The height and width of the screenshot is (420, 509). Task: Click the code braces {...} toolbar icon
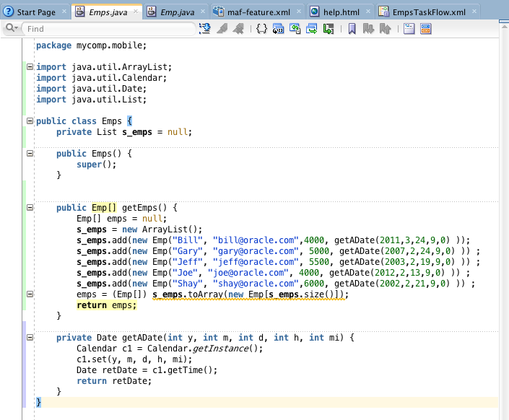coord(261,29)
